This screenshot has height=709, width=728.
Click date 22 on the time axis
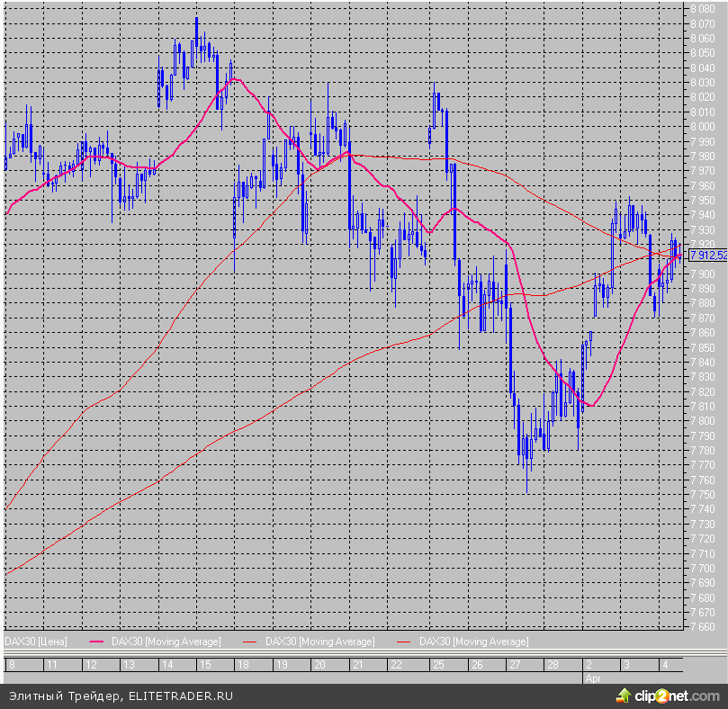click(396, 664)
